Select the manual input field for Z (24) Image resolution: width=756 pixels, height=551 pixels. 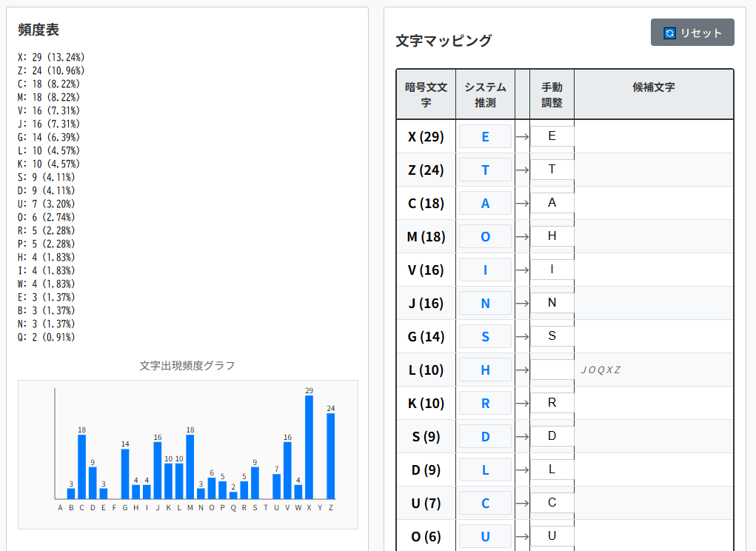click(x=552, y=170)
